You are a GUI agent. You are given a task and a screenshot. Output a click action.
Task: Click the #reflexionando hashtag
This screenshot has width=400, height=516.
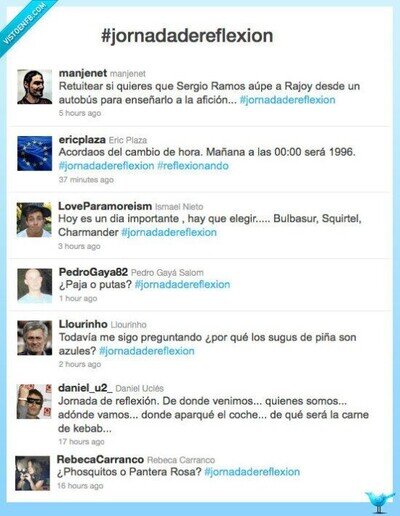[x=193, y=166]
